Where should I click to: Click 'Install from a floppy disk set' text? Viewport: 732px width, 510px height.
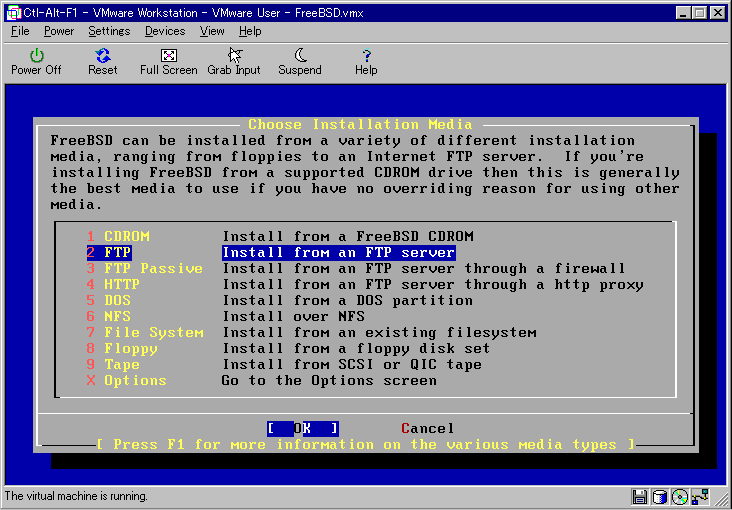356,348
